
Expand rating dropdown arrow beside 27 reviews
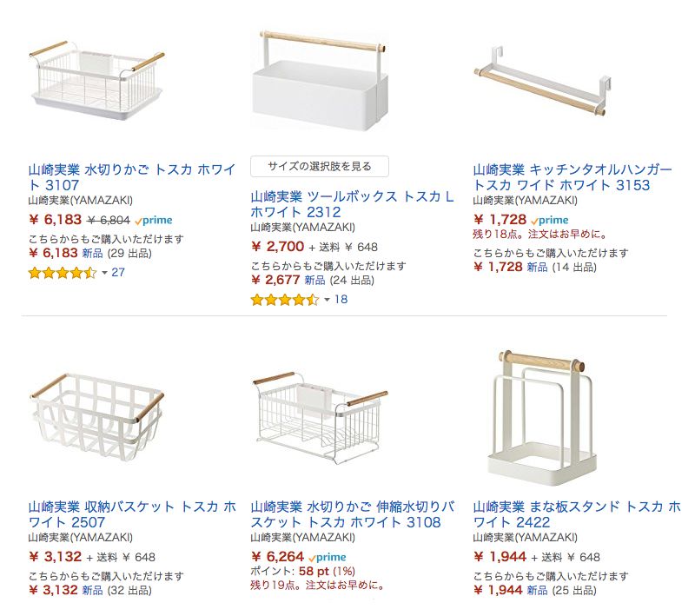tap(105, 273)
